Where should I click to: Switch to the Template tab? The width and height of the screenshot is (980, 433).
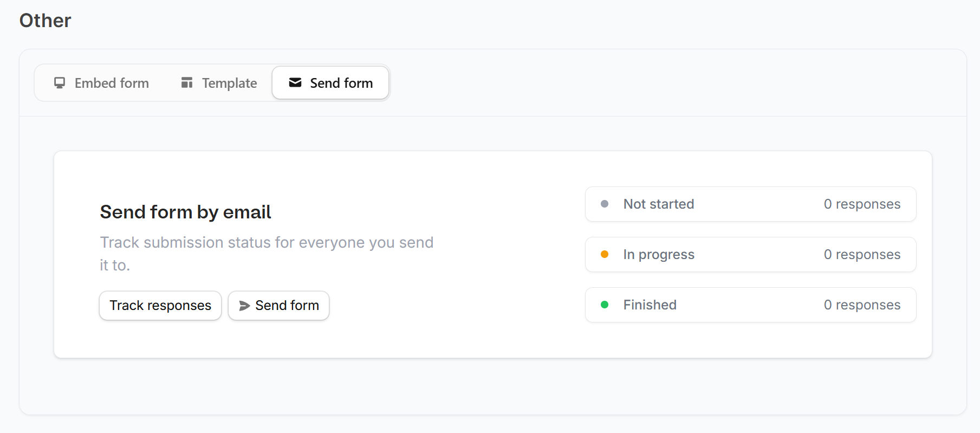pyautogui.click(x=219, y=83)
